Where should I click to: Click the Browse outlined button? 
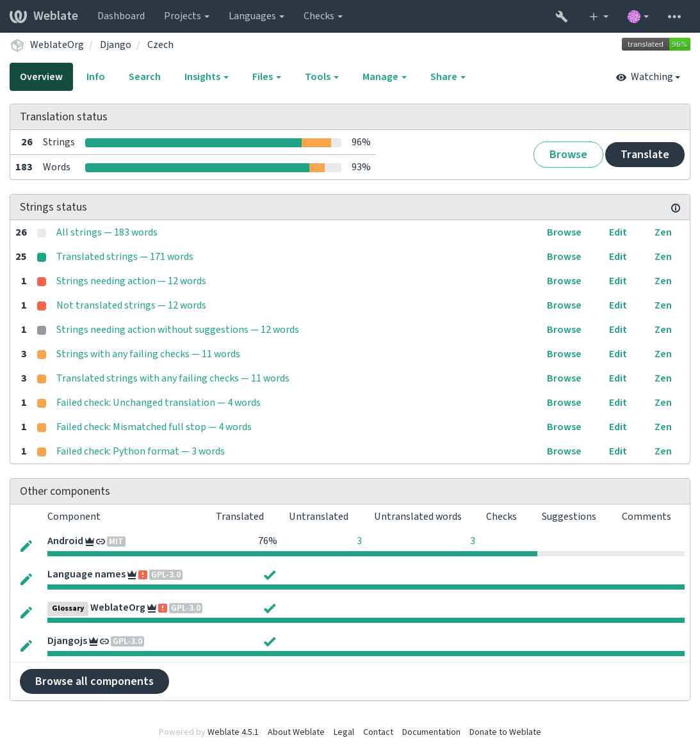click(568, 155)
